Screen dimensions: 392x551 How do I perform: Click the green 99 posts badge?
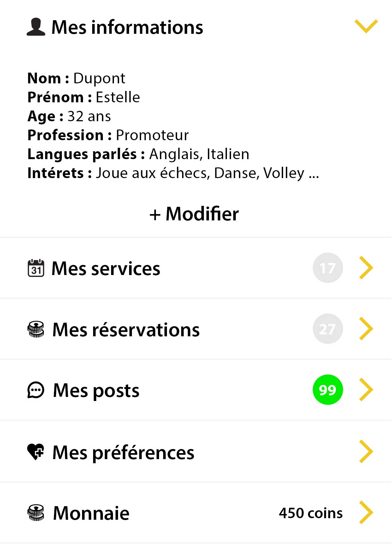pos(328,390)
